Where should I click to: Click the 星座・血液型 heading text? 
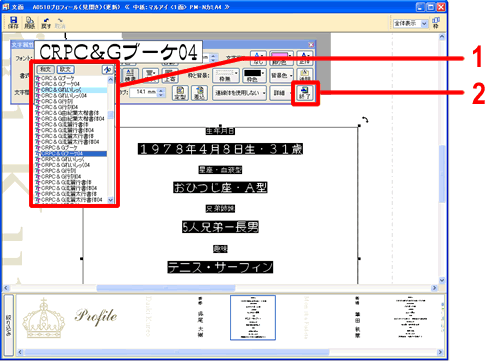pyautogui.click(x=220, y=170)
